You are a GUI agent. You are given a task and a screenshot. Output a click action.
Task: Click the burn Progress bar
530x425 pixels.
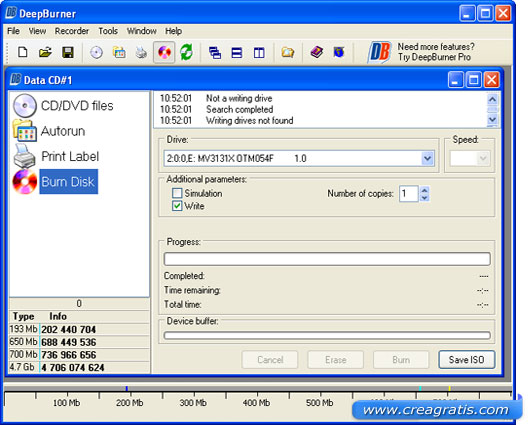coord(327,259)
